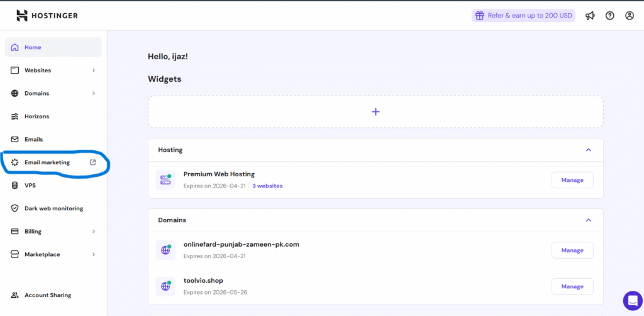Click the onlinefard-punjab-zameen-pk.com domain name
This screenshot has width=644, height=316.
pos(241,244)
